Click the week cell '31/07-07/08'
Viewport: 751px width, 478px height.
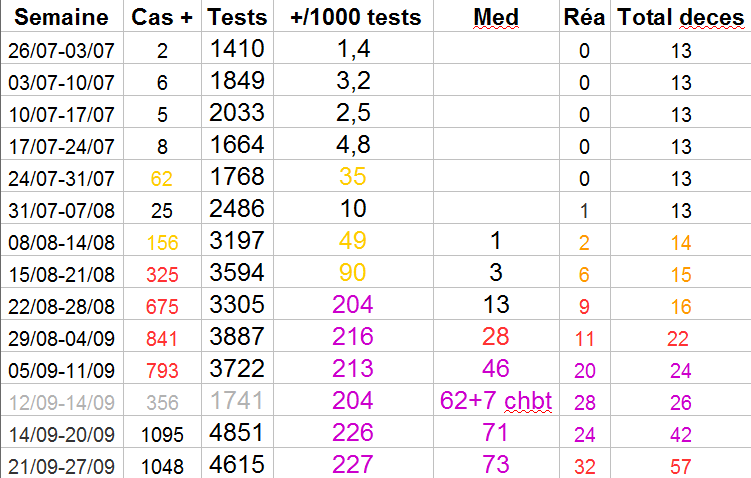62,211
